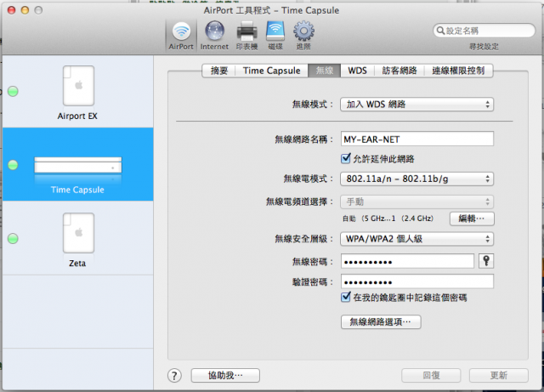Screen dimensions: 544x392
Task: Open the 無線電頻道選擇 dropdown (手動)
Action: tap(416, 202)
